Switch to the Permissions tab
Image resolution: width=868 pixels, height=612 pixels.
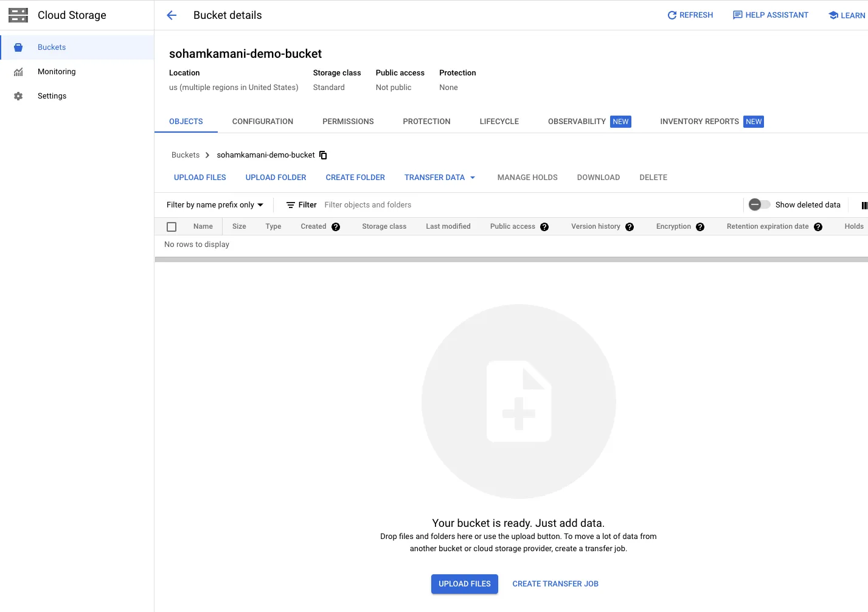coord(348,122)
